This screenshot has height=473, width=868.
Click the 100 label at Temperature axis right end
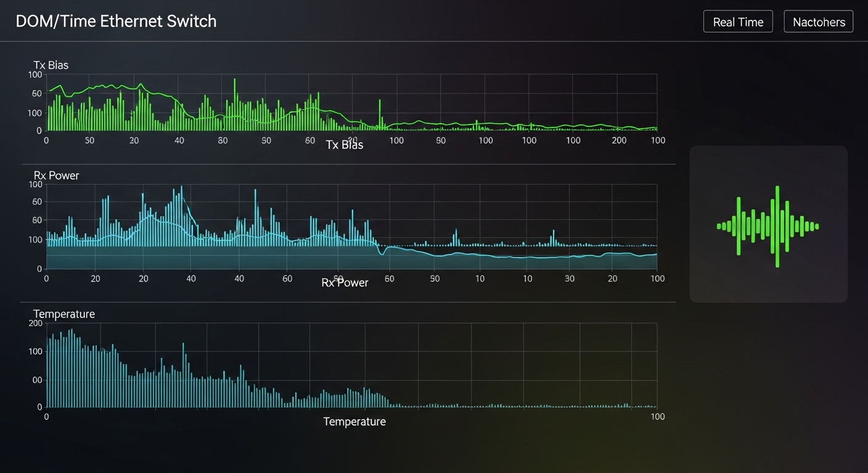[657, 417]
